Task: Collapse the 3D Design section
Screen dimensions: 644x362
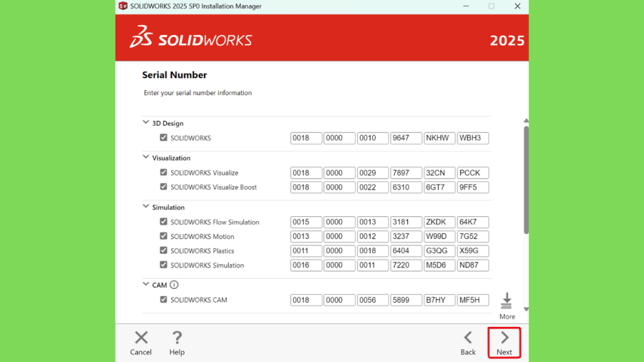Action: tap(146, 123)
